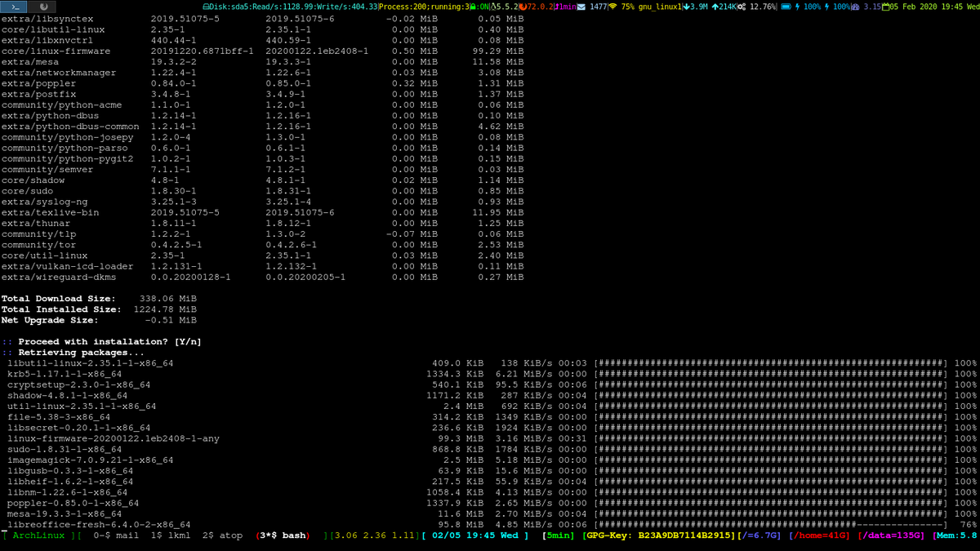Click the Firefox version icon 72.0.2
Screen dimensions: 980x551
(x=523, y=7)
